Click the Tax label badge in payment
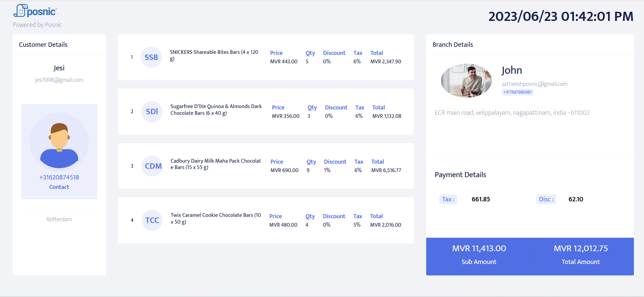Screen dimensions: 644x297 [x=448, y=199]
